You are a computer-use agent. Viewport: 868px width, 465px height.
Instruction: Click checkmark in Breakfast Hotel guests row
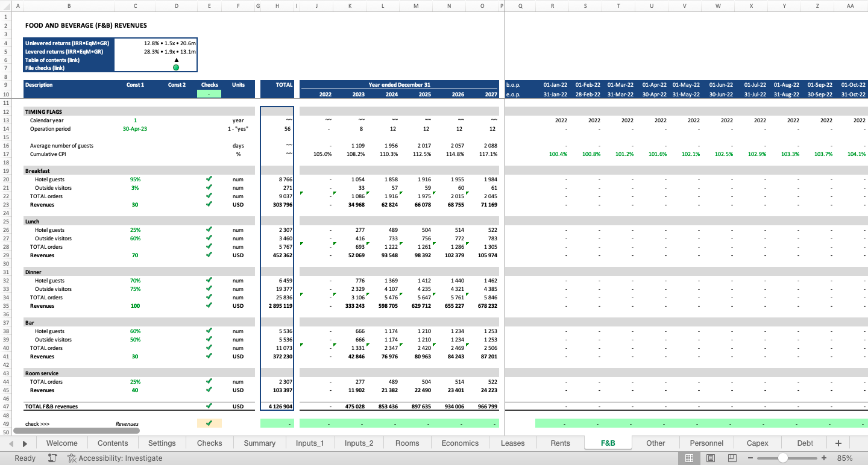tap(209, 179)
